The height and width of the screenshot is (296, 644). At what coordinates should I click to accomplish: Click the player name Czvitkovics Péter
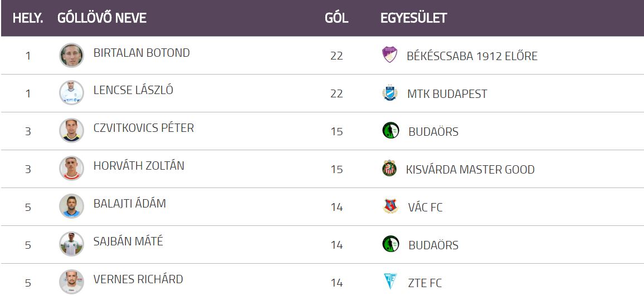[x=143, y=128]
